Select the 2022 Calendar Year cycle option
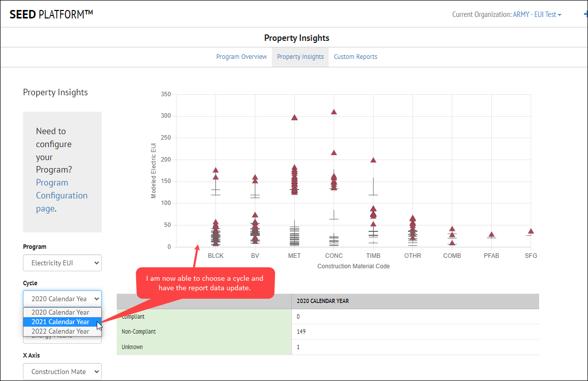Screen dimensions: 588x381 click(62, 331)
